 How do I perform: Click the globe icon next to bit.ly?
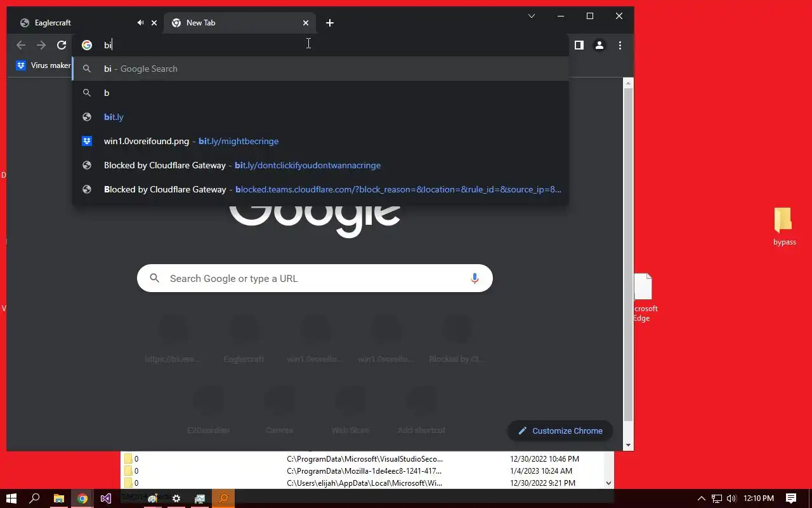[x=88, y=117]
